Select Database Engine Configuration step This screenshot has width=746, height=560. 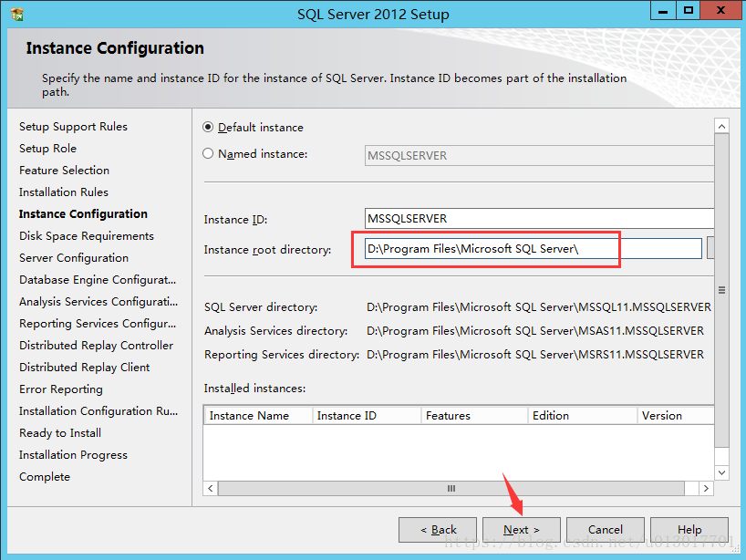[98, 280]
